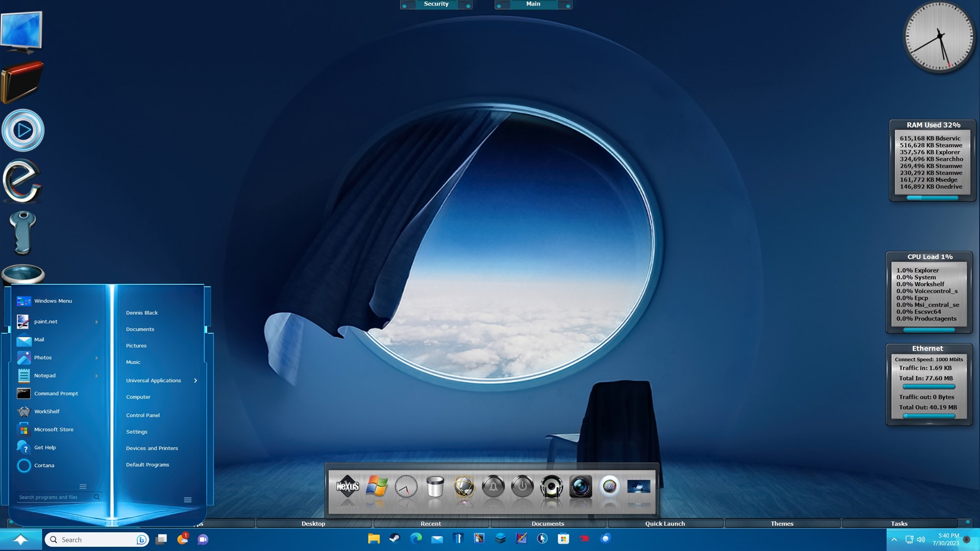The image size is (980, 551).
Task: Open the globe network dock icon
Action: (x=464, y=487)
